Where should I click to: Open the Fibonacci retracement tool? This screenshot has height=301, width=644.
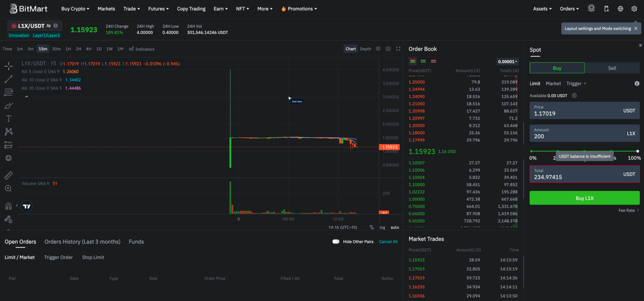8,92
